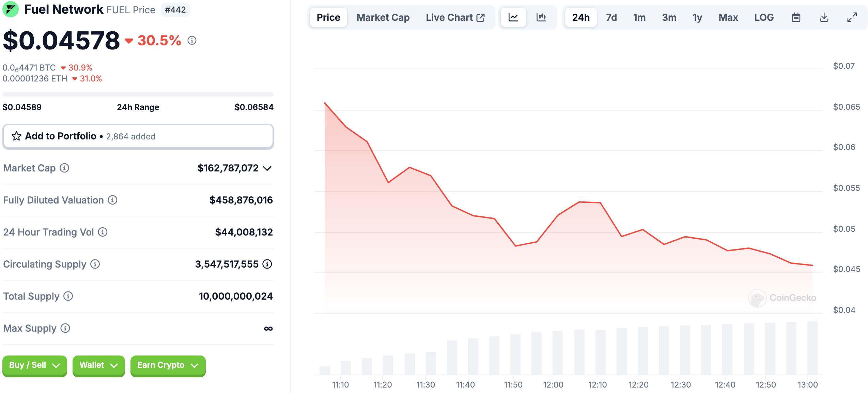The image size is (868, 393).
Task: Click the Circulating Supply info icon
Action: 94,264
